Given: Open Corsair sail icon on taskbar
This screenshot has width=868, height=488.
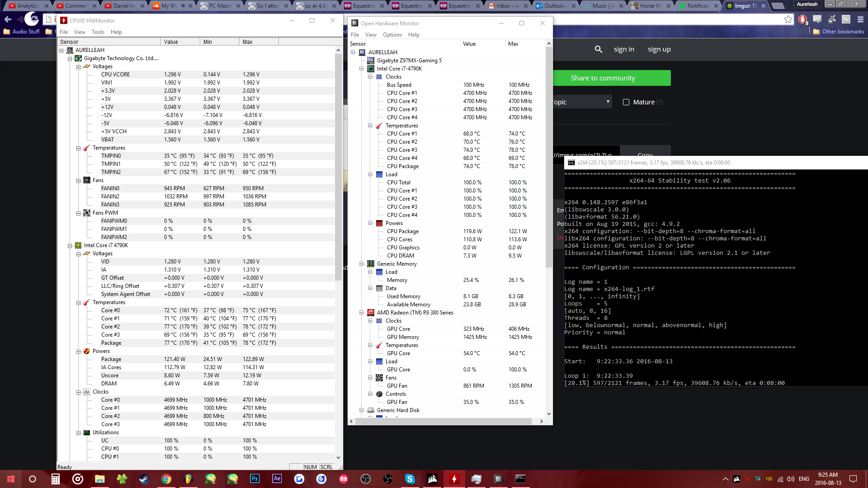Looking at the screenshot, I should [432, 479].
